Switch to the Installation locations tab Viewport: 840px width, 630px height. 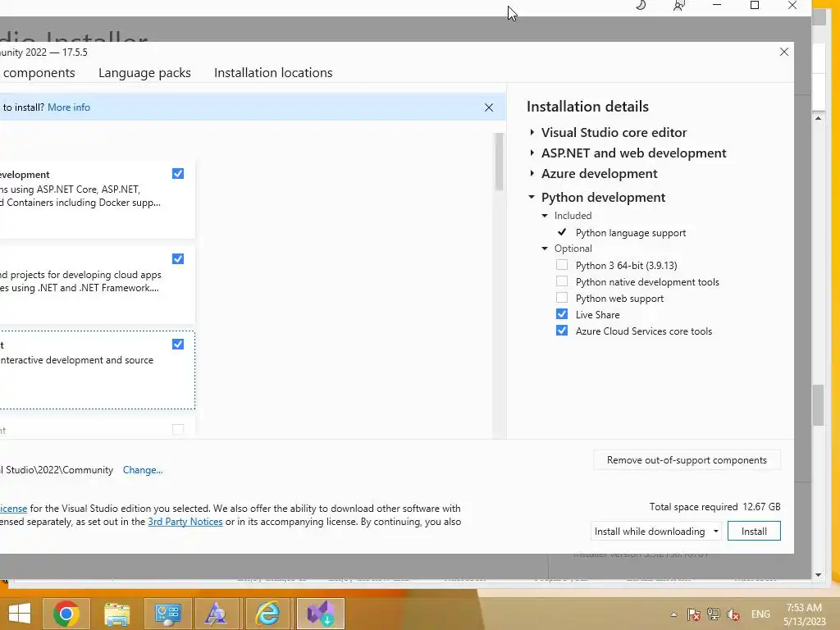(x=273, y=72)
